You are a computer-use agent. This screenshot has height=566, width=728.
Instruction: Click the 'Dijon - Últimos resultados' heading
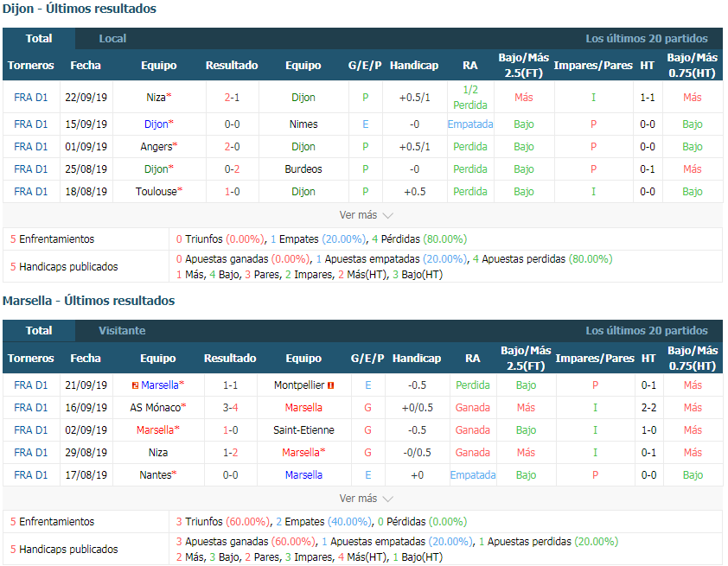pyautogui.click(x=80, y=9)
